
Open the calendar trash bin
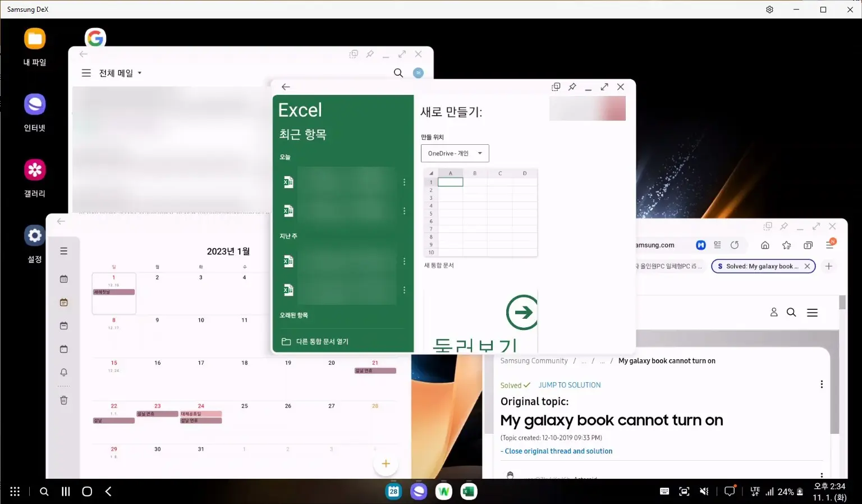[63, 400]
